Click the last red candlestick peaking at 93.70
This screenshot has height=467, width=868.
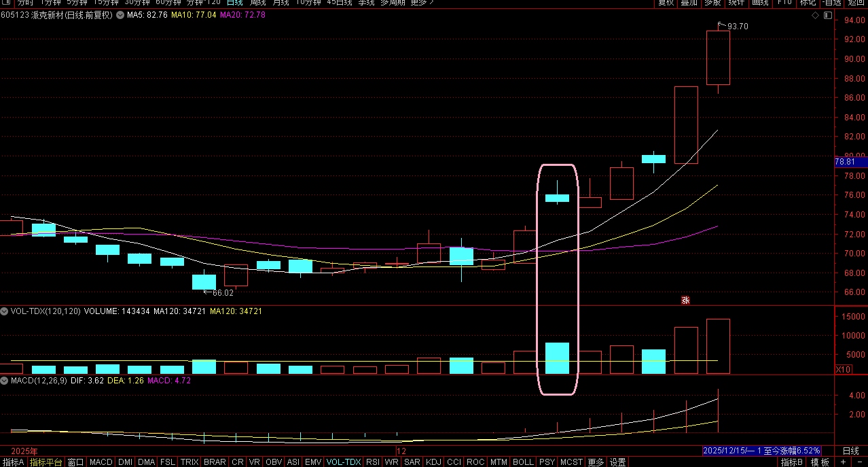click(x=718, y=58)
